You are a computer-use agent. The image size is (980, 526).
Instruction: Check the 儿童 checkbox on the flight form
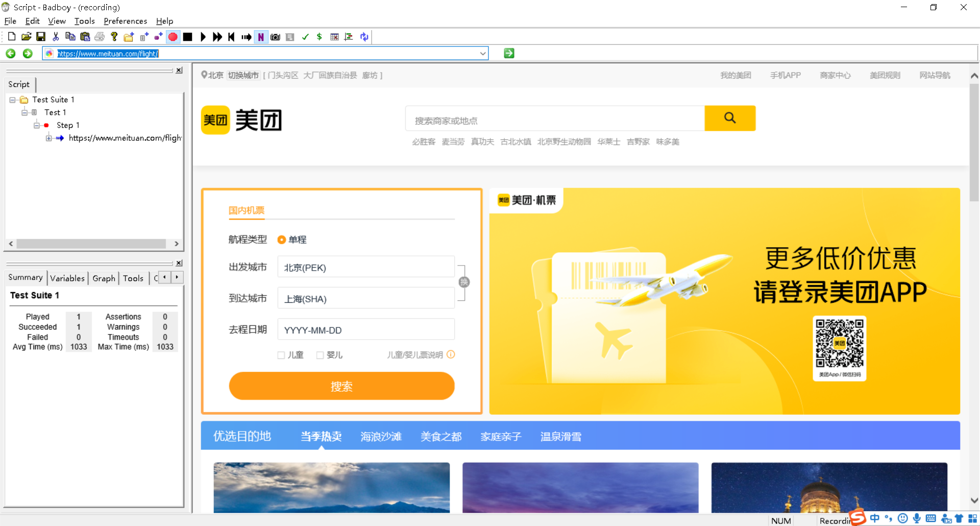[x=281, y=354]
